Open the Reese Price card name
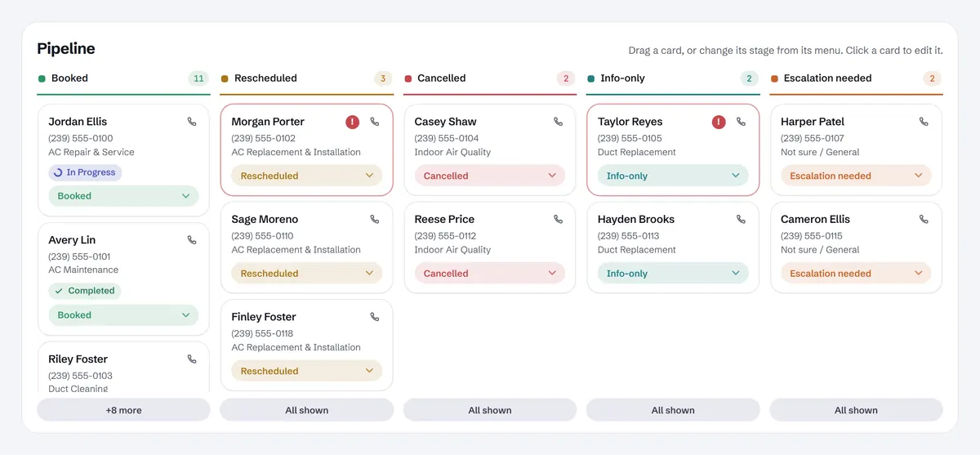Screen dimensions: 980x455 [x=444, y=220]
